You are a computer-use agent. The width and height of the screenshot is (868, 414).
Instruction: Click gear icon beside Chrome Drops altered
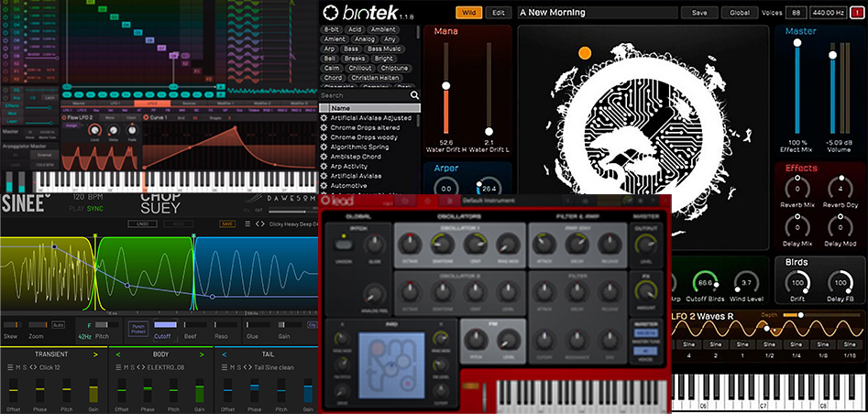tap(324, 128)
